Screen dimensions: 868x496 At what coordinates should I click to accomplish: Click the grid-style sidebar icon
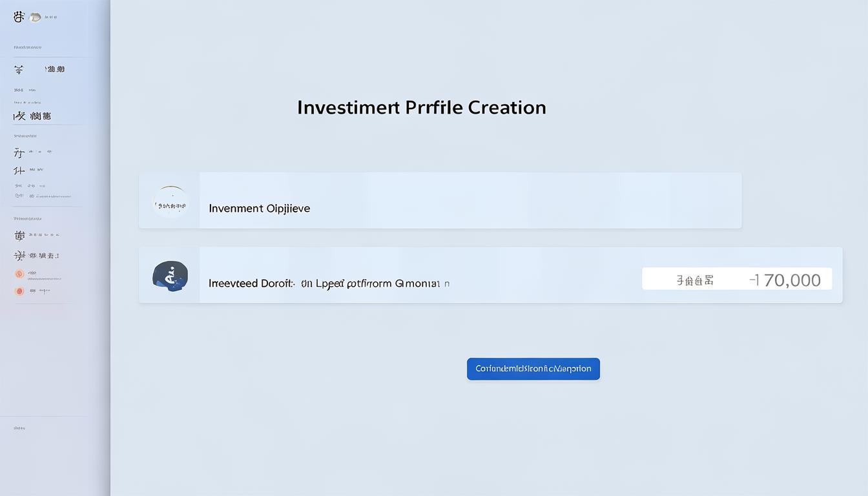pos(19,234)
